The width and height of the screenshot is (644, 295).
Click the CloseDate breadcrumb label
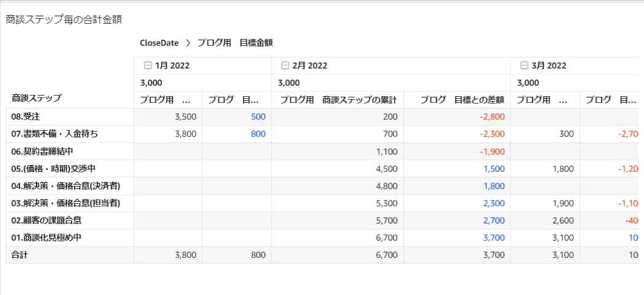tap(159, 43)
